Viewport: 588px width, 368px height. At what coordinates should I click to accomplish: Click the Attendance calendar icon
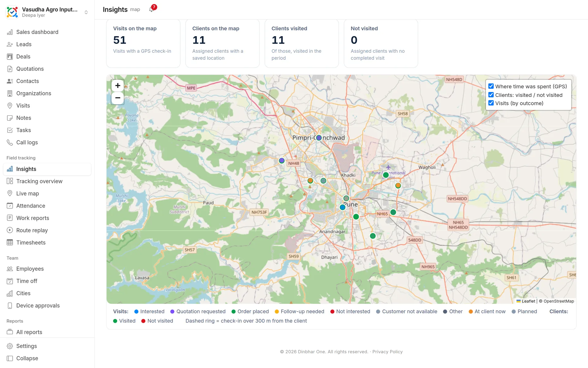[10, 206]
